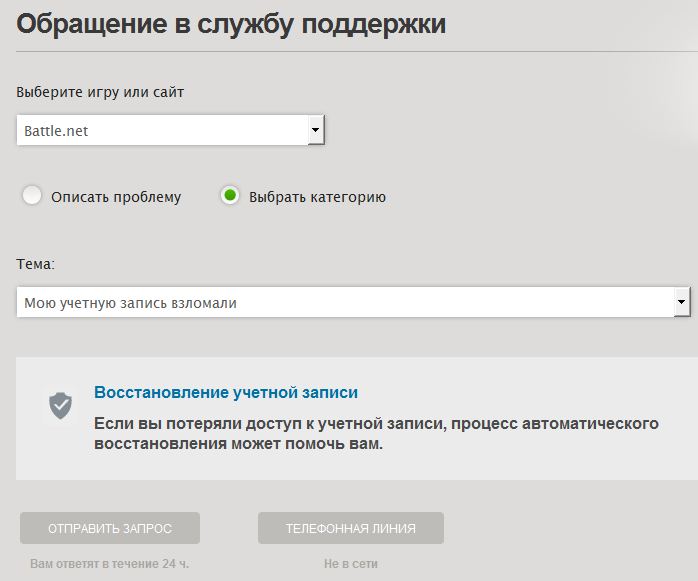This screenshot has height=581, width=698.
Task: Click the 'Тема:' label
Action: click(35, 264)
